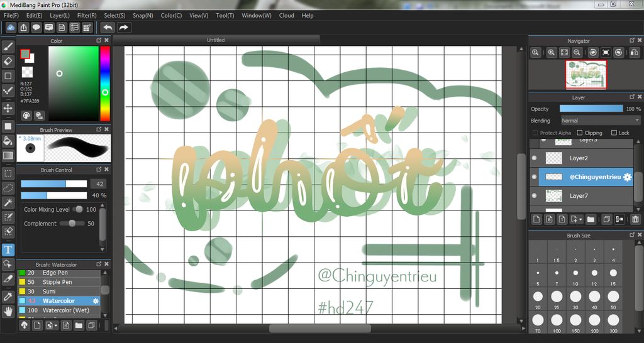The width and height of the screenshot is (644, 343).
Task: Select the Dot/Pixel pen tool
Action: coord(8,91)
